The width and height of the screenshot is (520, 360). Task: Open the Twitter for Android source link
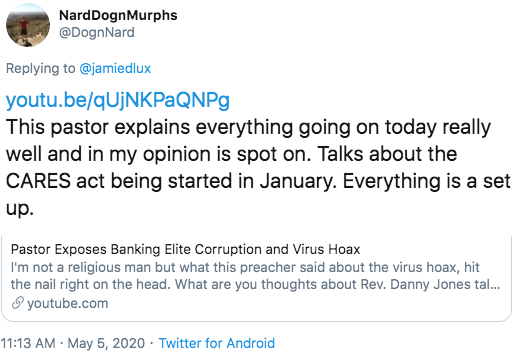click(x=217, y=343)
